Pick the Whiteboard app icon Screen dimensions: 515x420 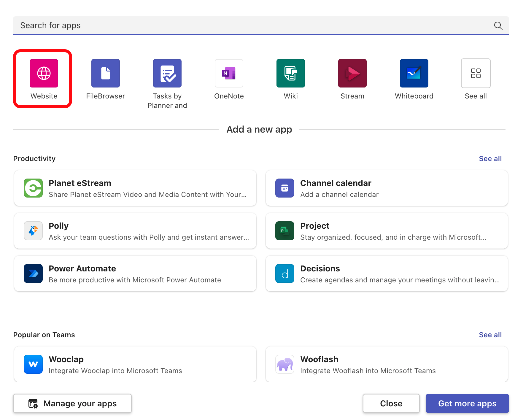tap(414, 73)
